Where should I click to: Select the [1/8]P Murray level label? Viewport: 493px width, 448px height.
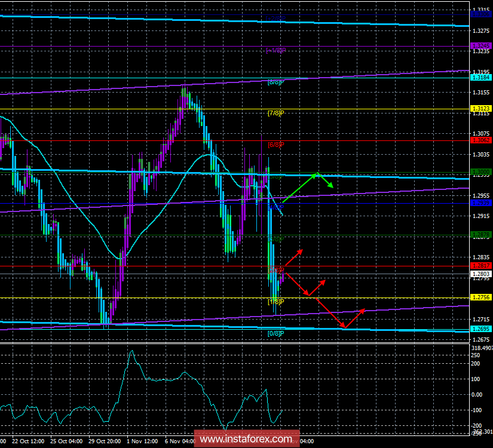point(275,302)
